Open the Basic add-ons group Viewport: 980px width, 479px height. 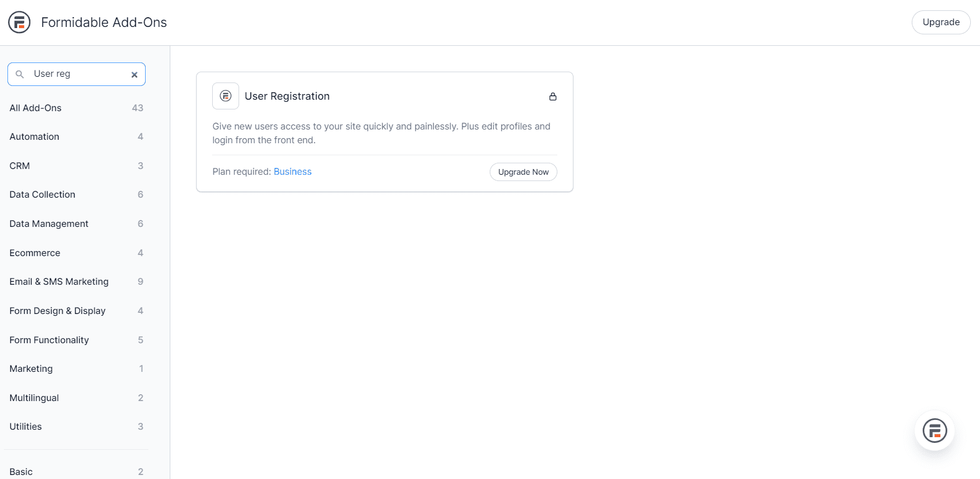click(x=21, y=471)
